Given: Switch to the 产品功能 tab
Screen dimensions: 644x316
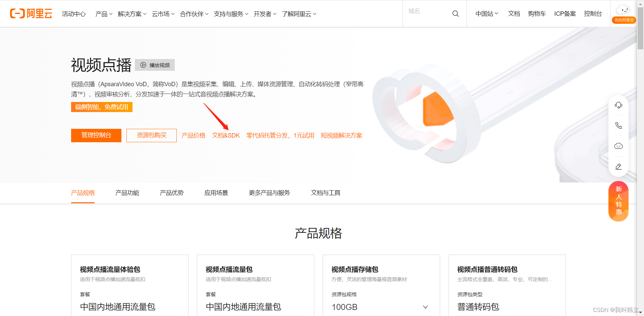Looking at the screenshot, I should [127, 193].
